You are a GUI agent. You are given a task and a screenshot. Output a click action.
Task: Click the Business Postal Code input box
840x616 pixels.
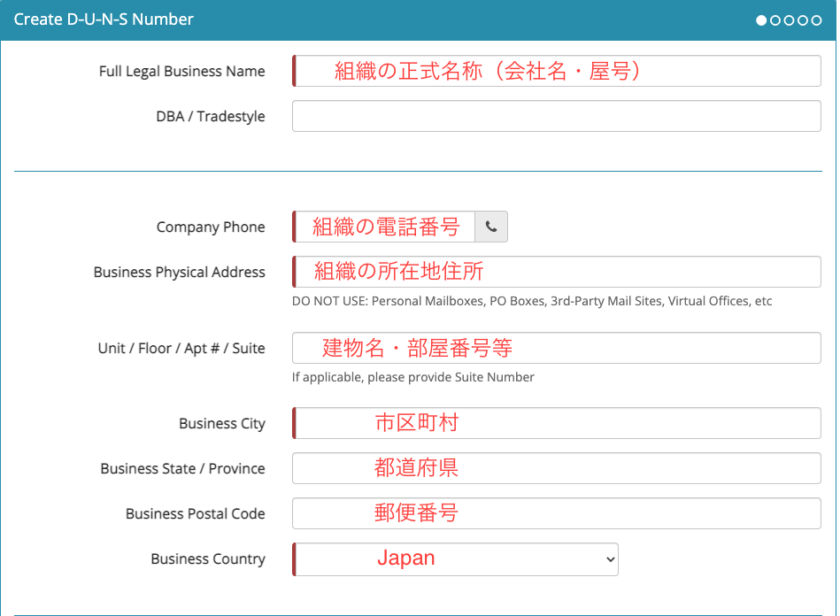(x=556, y=514)
